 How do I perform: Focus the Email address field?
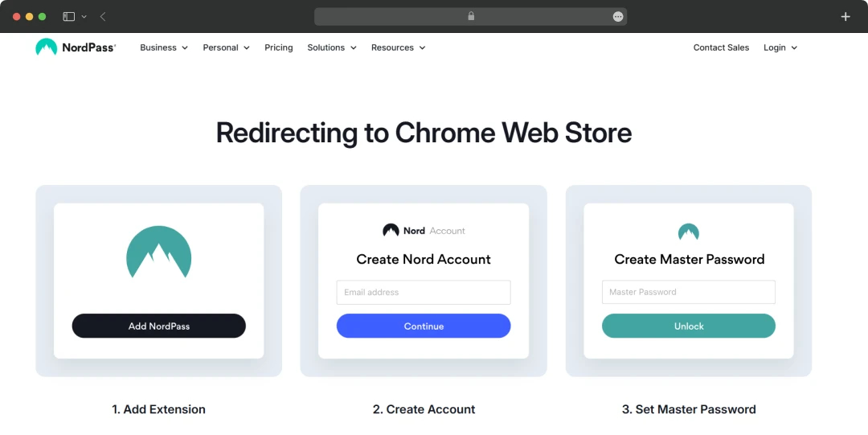pyautogui.click(x=424, y=292)
